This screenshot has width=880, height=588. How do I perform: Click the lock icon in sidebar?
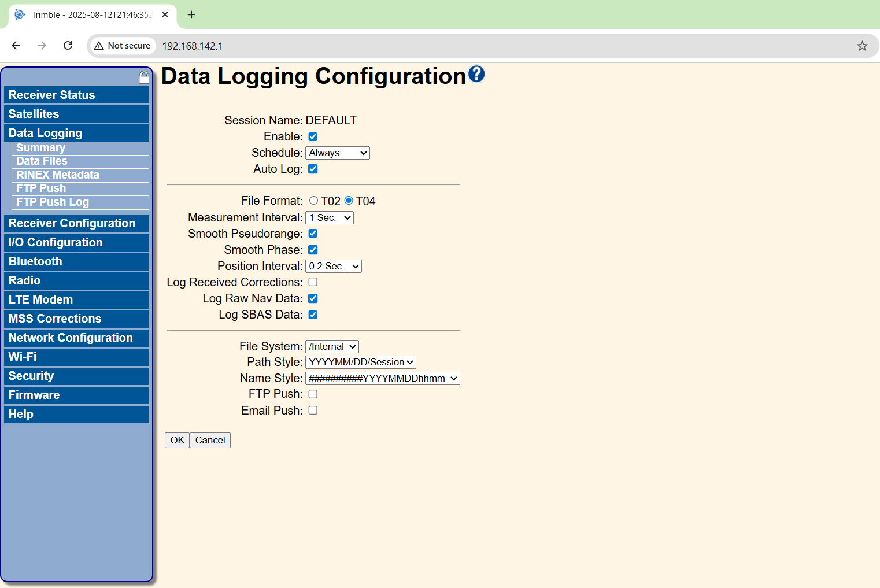click(144, 77)
